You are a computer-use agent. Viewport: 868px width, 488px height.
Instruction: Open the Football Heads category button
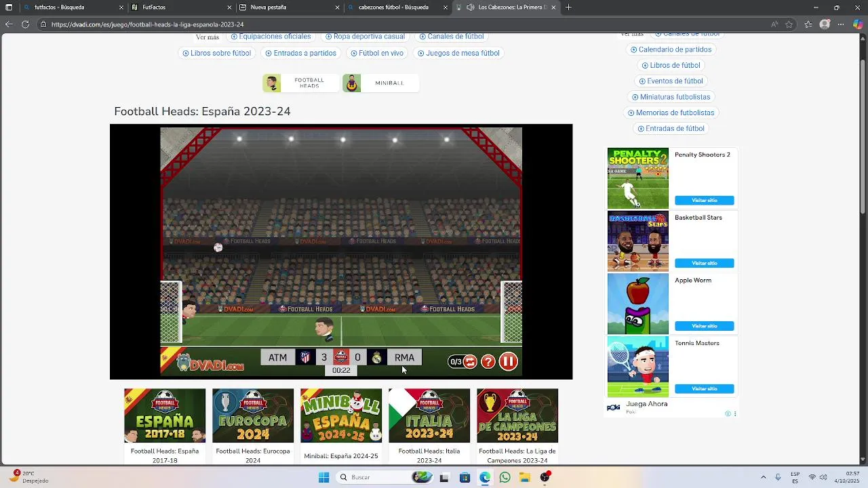(x=301, y=83)
